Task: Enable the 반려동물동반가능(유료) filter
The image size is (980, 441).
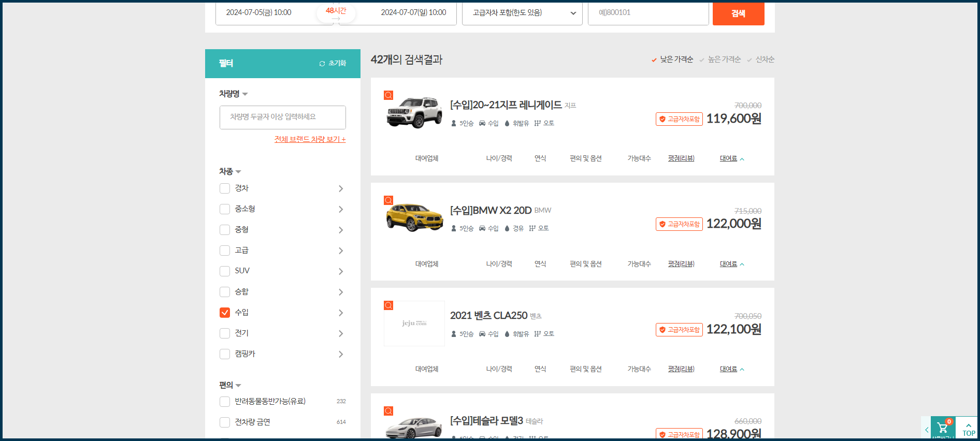Action: pyautogui.click(x=225, y=402)
